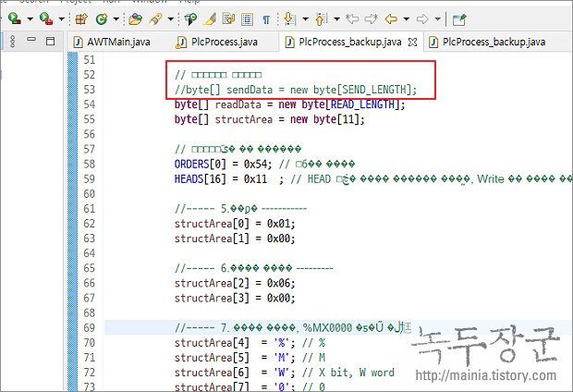573x392 pixels.
Task: Click line number 69 in gutter
Action: (x=89, y=327)
